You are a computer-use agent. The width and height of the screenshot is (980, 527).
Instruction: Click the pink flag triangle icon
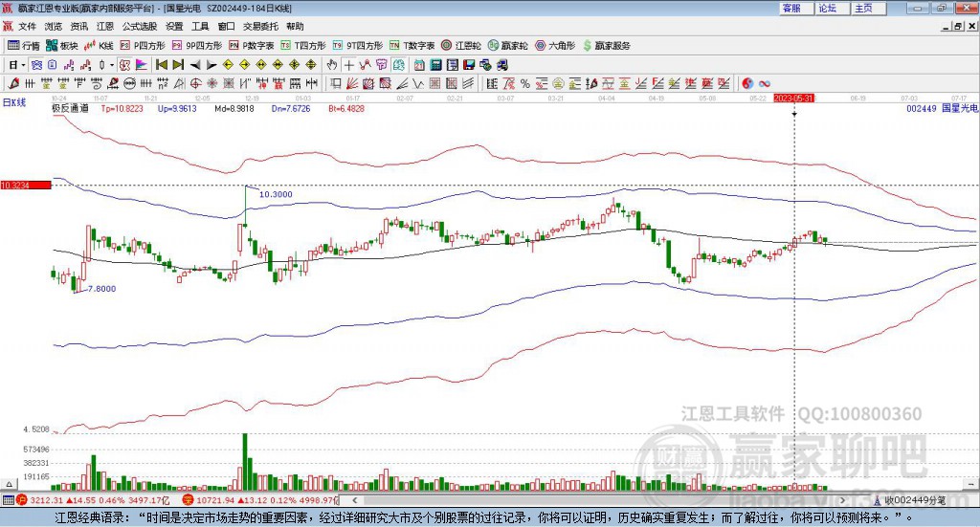[142, 65]
